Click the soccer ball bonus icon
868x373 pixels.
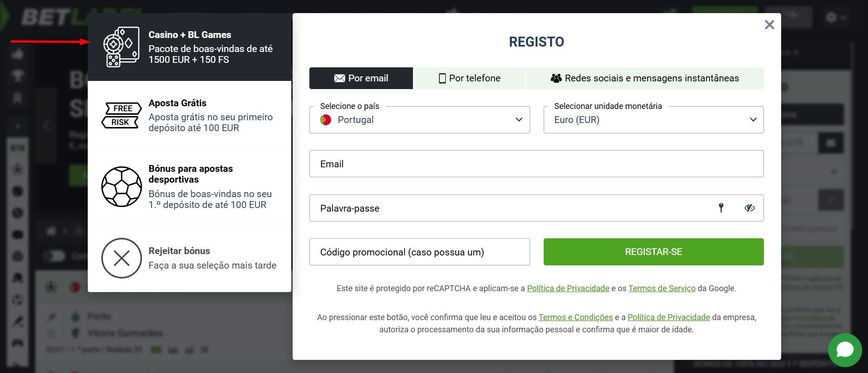pyautogui.click(x=121, y=187)
